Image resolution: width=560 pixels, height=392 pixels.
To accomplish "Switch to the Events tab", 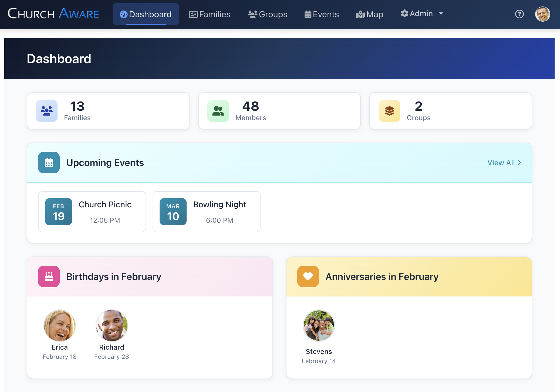I will click(x=321, y=14).
